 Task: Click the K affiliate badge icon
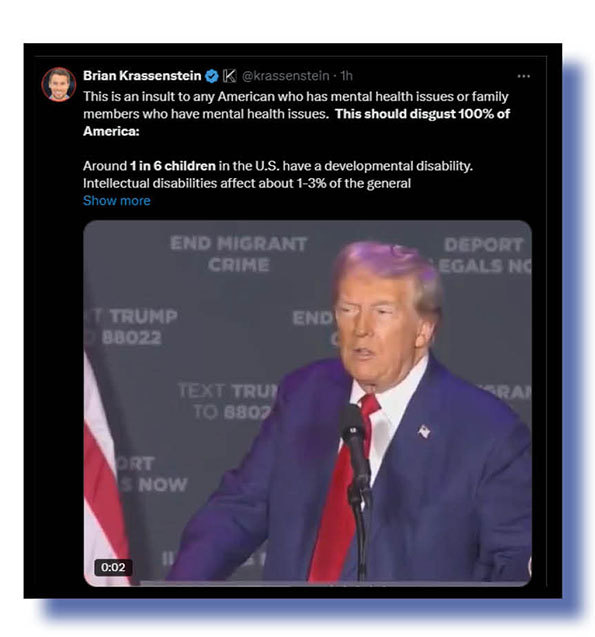pos(229,76)
